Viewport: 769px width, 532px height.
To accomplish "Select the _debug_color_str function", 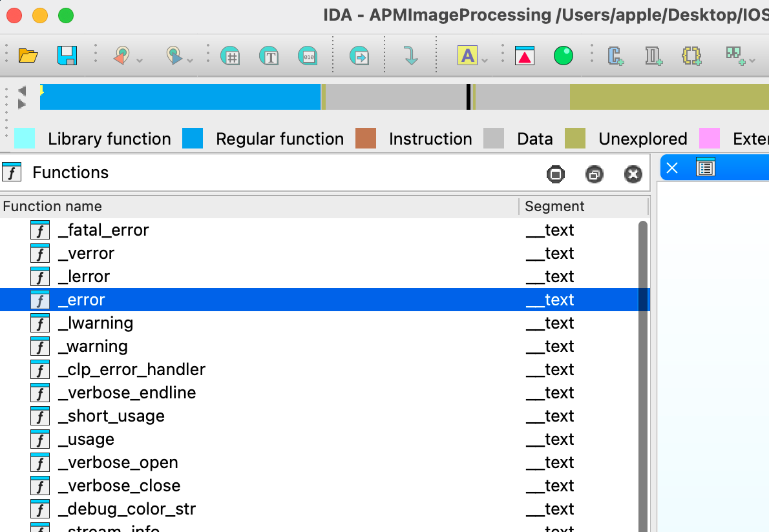I will pos(319,509).
